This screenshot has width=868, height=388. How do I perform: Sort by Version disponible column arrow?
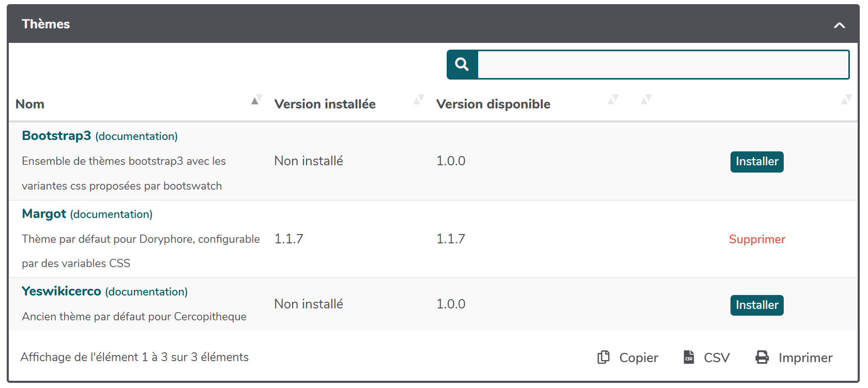(x=613, y=100)
